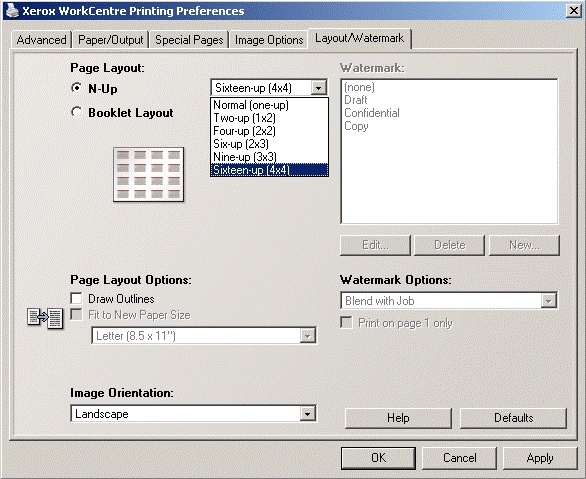The image size is (586, 479).
Task: Go to the Special Pages tab
Action: (x=189, y=40)
